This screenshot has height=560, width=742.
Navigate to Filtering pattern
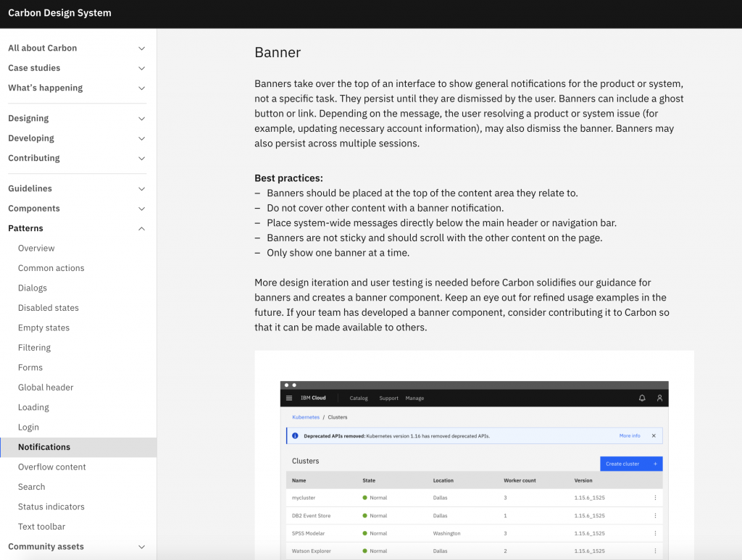pyautogui.click(x=34, y=347)
